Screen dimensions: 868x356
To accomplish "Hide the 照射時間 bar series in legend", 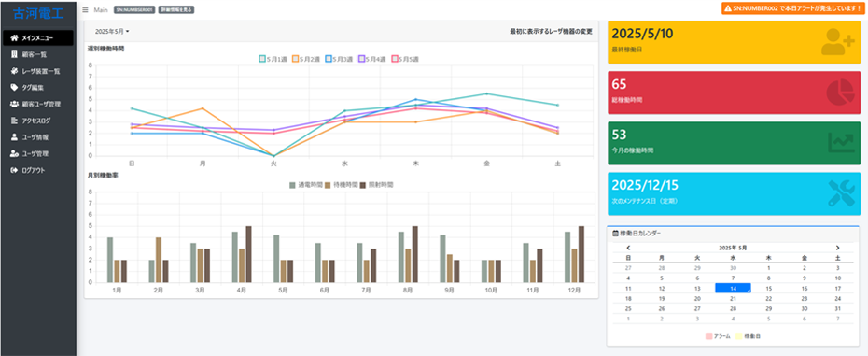I will 376,185.
